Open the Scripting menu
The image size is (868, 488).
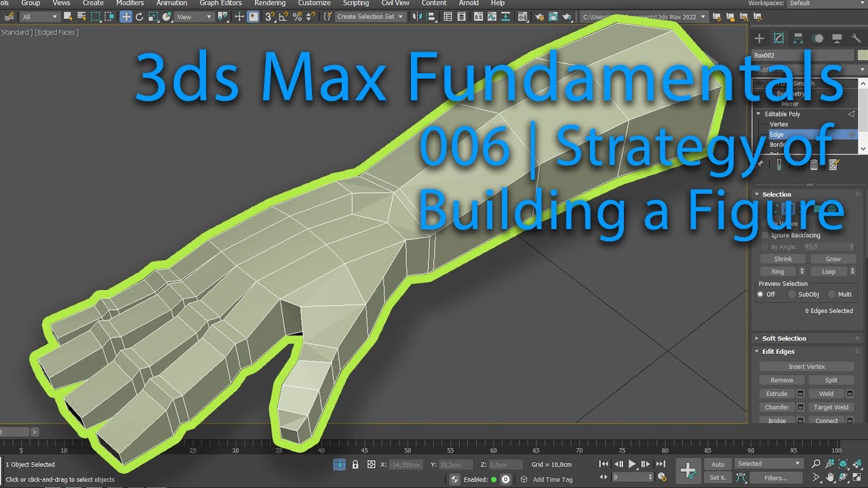[x=356, y=3]
